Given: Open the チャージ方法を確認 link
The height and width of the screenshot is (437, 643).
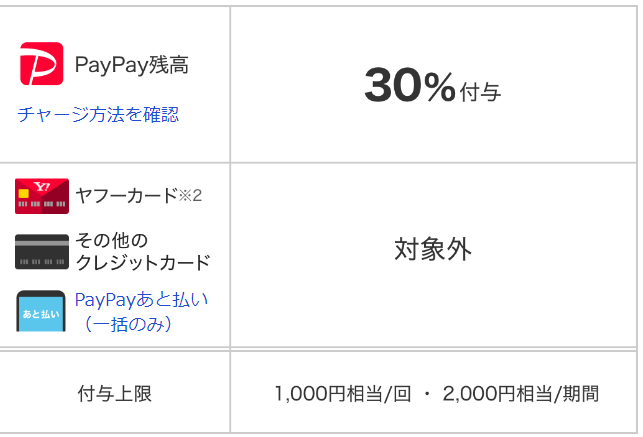Looking at the screenshot, I should (x=98, y=114).
